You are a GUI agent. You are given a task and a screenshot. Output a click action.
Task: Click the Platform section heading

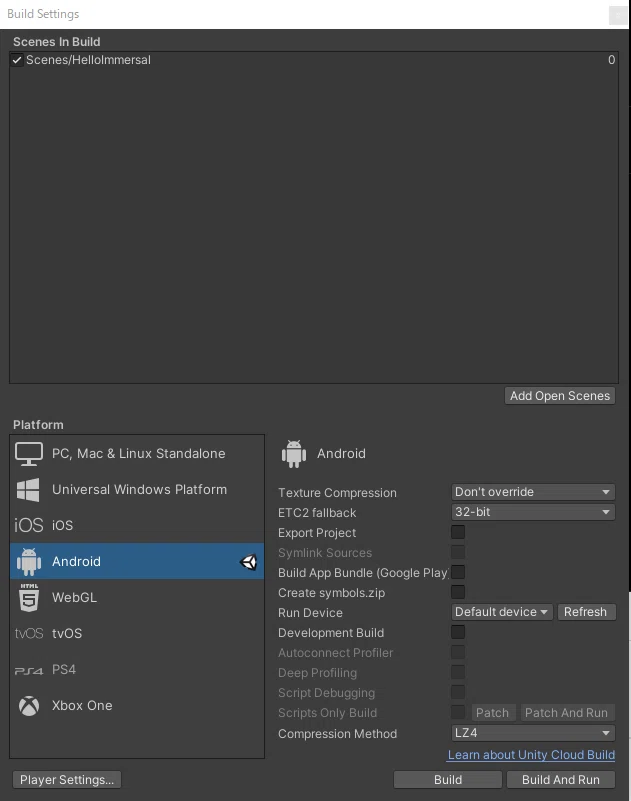pyautogui.click(x=38, y=425)
